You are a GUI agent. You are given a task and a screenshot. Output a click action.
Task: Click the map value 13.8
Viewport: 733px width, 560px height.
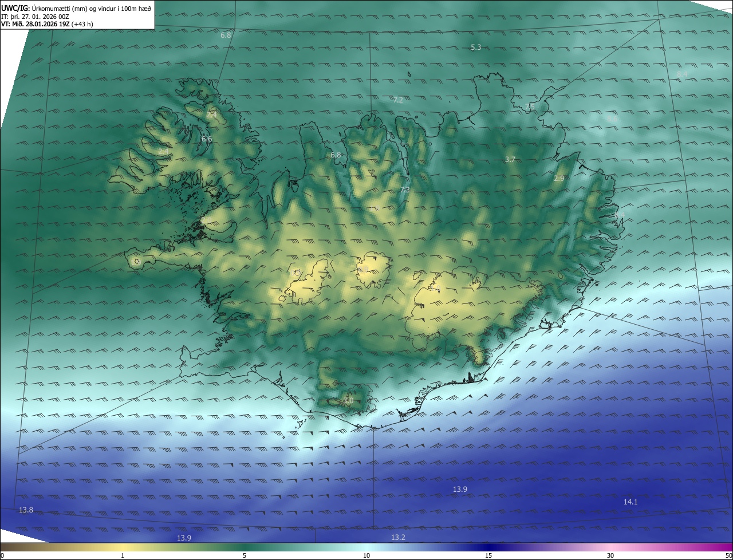[26, 510]
